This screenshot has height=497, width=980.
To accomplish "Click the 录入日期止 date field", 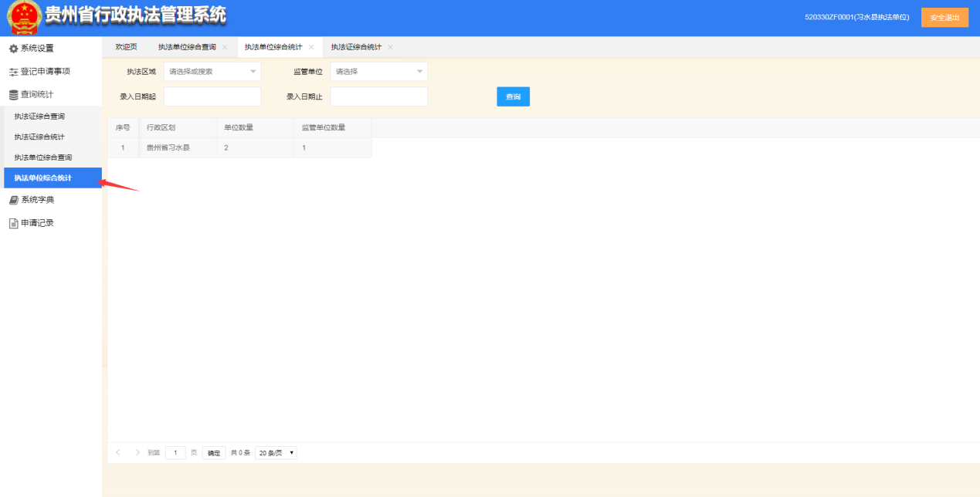I will (x=378, y=96).
